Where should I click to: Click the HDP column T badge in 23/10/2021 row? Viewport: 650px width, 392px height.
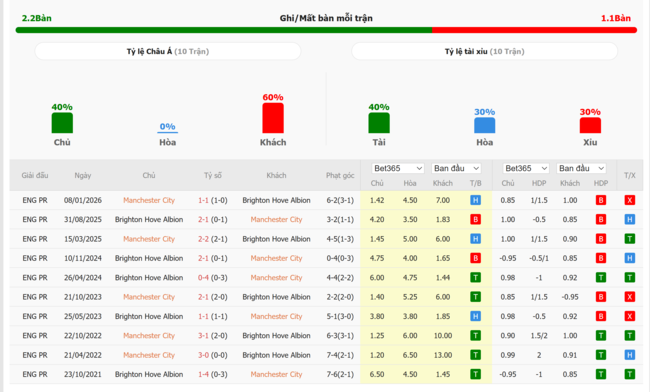pos(601,374)
